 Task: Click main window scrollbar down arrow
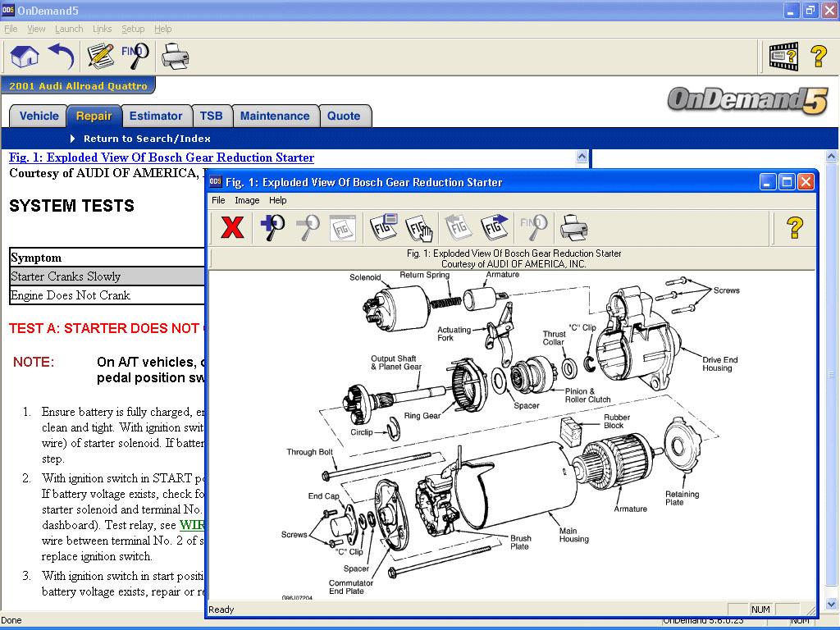tap(832, 604)
